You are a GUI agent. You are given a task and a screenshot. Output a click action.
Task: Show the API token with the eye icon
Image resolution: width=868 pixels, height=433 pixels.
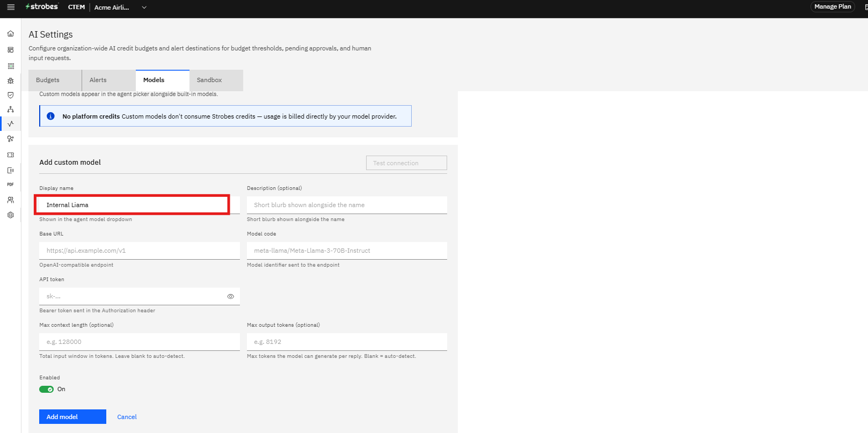230,296
